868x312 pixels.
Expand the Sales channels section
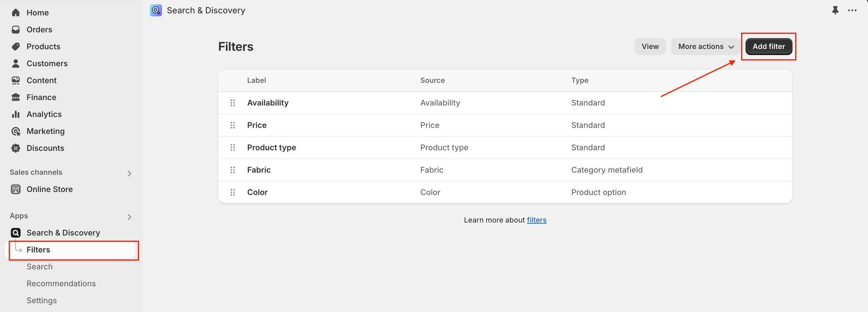coord(129,174)
